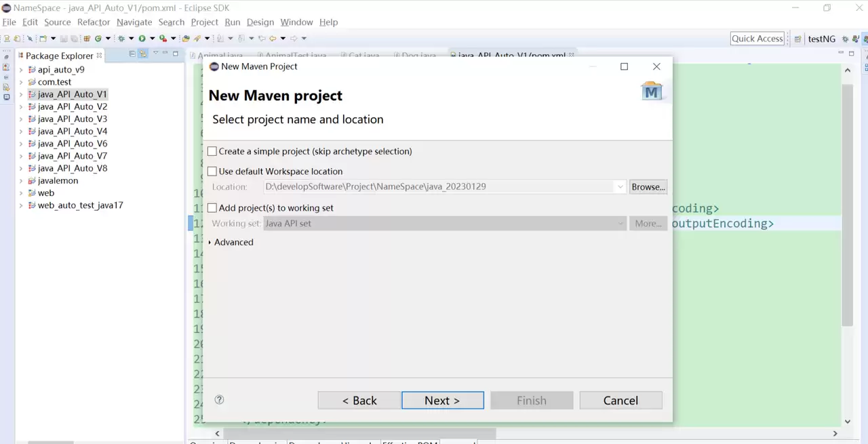The width and height of the screenshot is (868, 444).
Task: Expand java_API_Auto_V3 project tree node
Action: [x=21, y=119]
